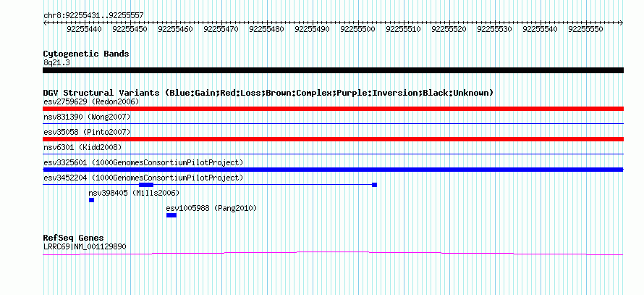
Task: Click the wide blue block on esv3452204 feature
Action: point(146,185)
